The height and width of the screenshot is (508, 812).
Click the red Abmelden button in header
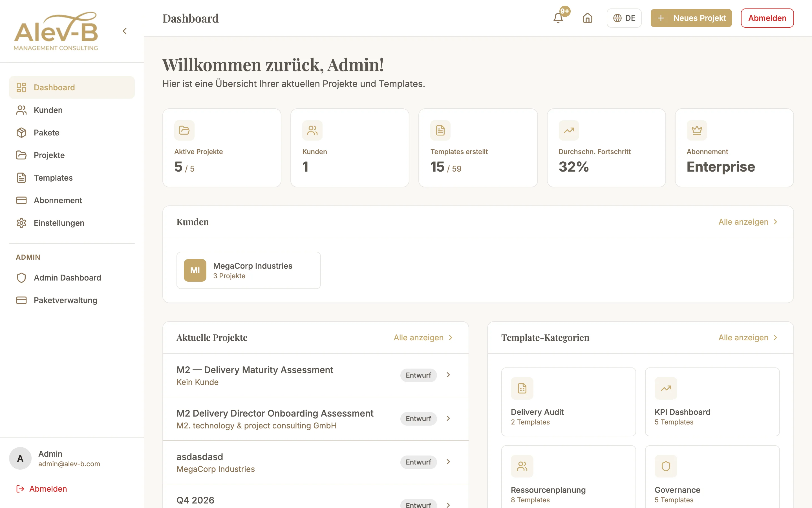coord(767,18)
